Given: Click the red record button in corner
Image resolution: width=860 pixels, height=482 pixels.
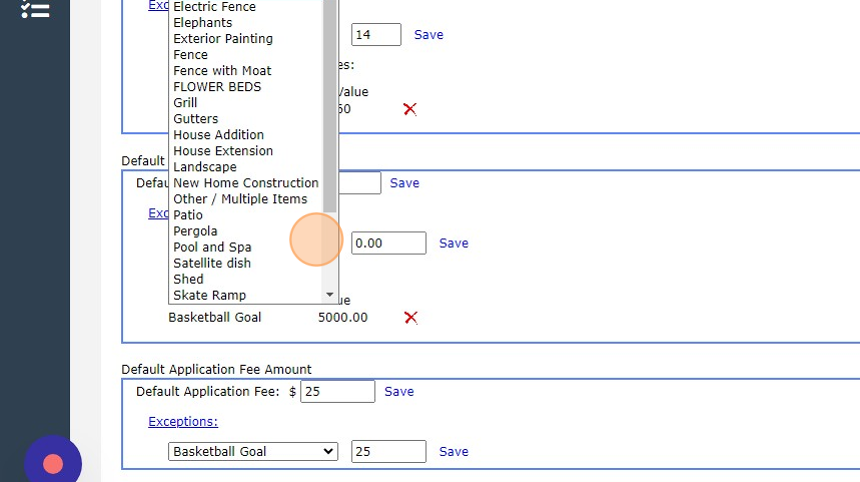Looking at the screenshot, I should 53,464.
